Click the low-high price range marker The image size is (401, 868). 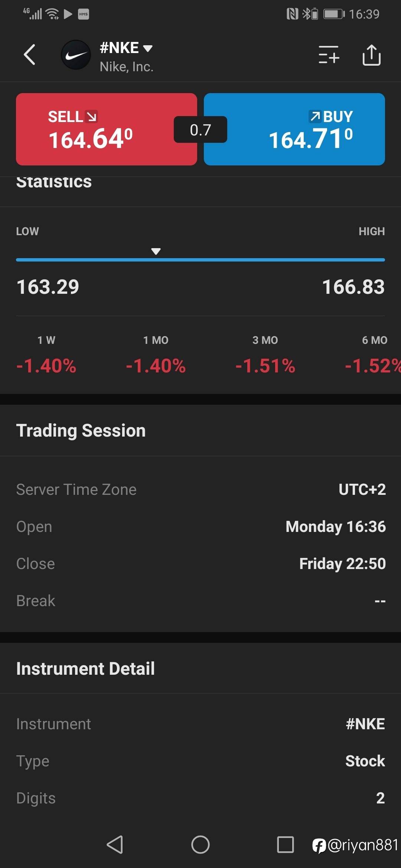[156, 251]
